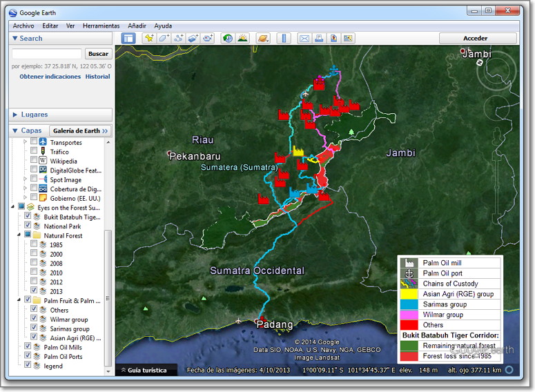Click the pan joystick navigation control
535x392 pixels.
(496, 107)
